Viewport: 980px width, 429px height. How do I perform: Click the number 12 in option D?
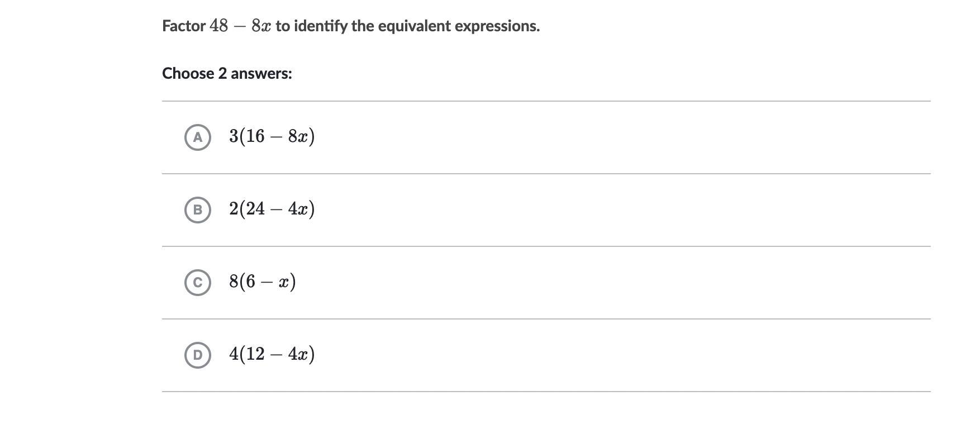(x=255, y=354)
